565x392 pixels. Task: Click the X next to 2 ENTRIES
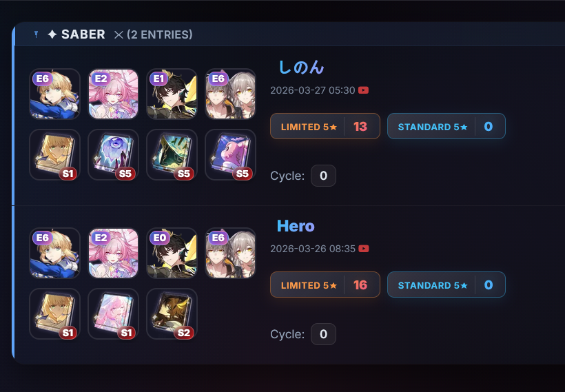119,34
